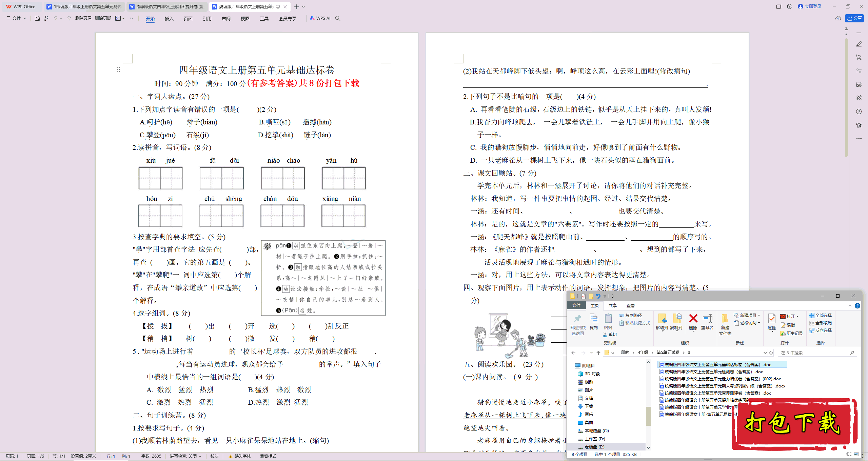The height and width of the screenshot is (461, 868).
Task: Open the Explorer Share tab
Action: click(612, 306)
